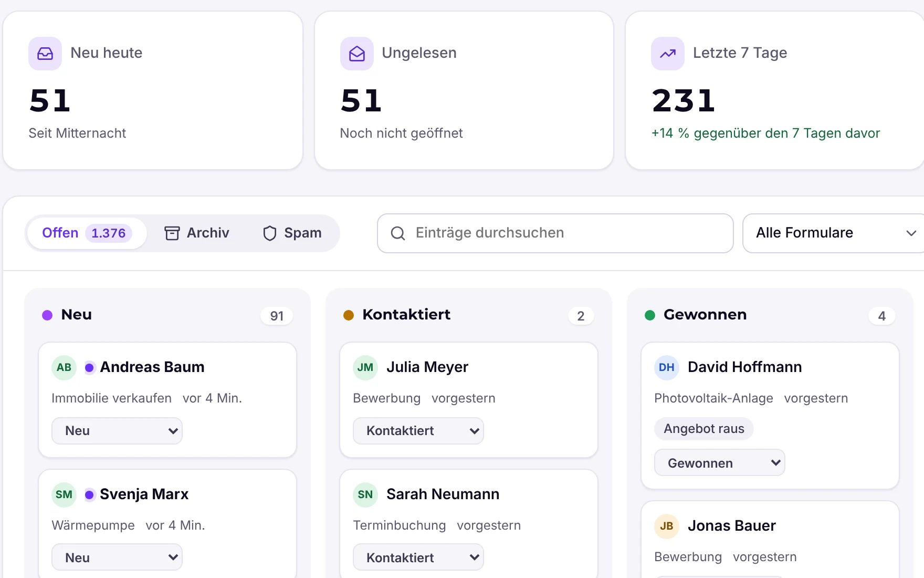Image resolution: width=924 pixels, height=578 pixels.
Task: Switch to the Offen tab
Action: pyautogui.click(x=87, y=233)
